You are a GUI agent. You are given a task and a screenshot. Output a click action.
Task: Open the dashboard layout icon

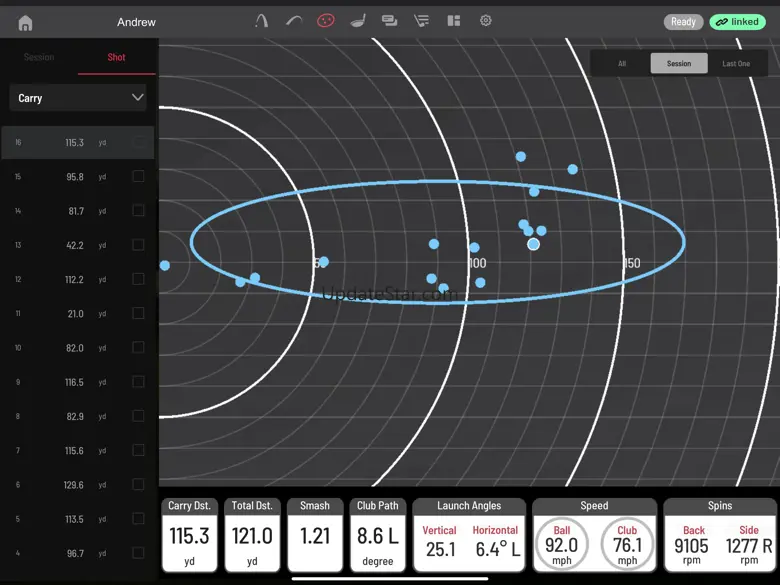(x=453, y=21)
